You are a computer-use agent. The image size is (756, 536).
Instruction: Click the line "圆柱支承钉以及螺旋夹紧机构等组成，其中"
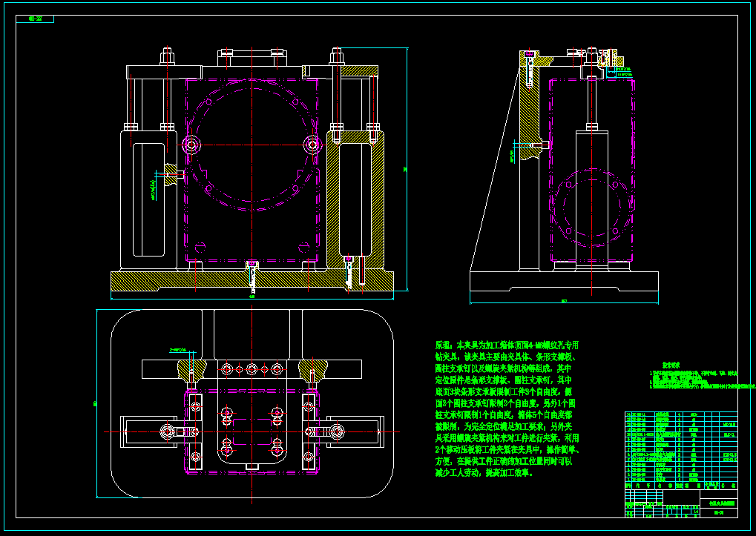click(x=503, y=368)
